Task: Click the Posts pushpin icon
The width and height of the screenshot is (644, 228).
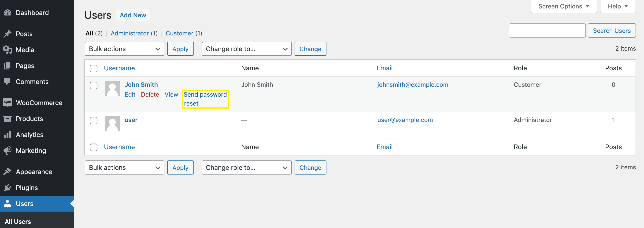Action: point(7,34)
